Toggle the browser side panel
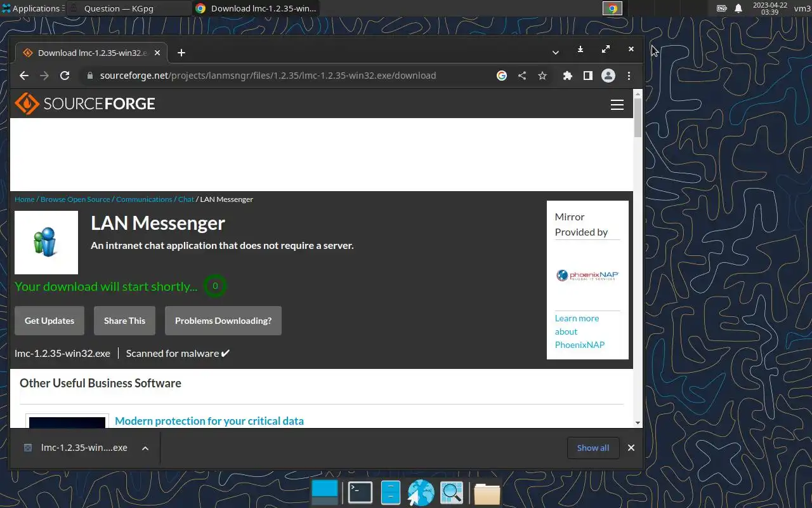 point(588,76)
